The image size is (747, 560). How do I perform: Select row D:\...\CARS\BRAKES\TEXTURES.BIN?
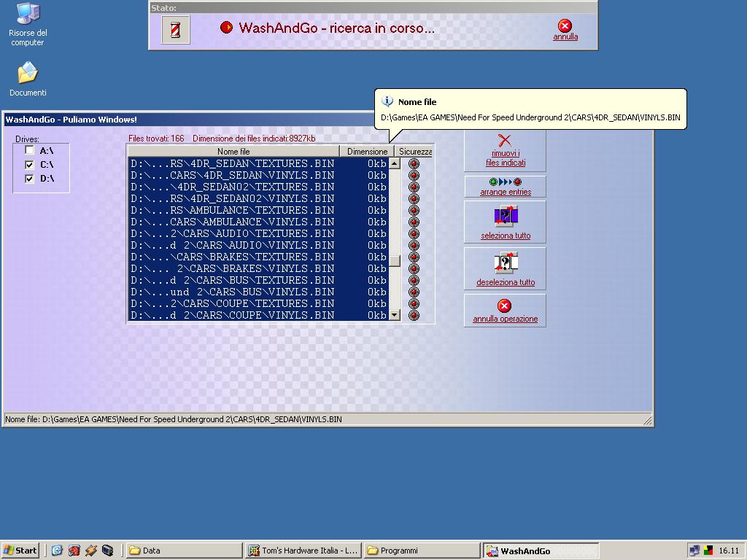(x=259, y=257)
